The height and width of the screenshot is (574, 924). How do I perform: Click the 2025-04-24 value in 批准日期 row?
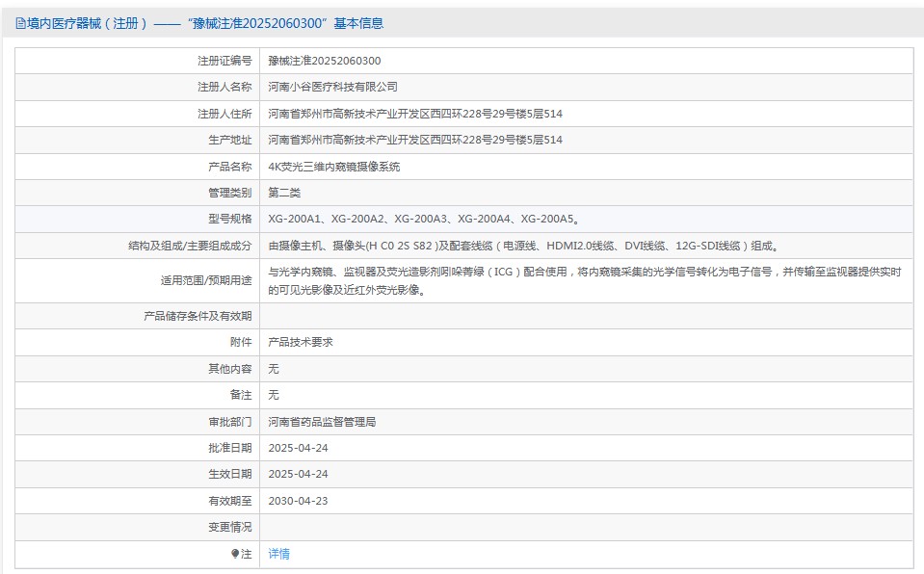click(x=298, y=448)
